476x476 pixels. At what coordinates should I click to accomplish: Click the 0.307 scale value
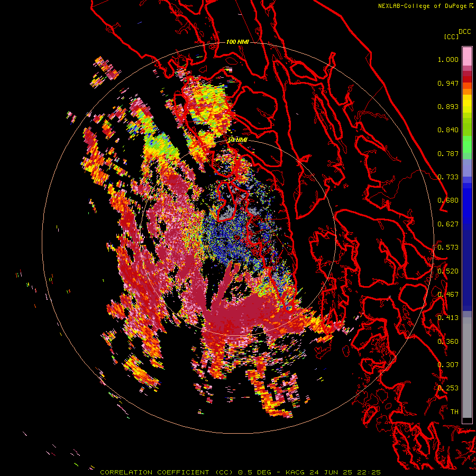click(448, 364)
